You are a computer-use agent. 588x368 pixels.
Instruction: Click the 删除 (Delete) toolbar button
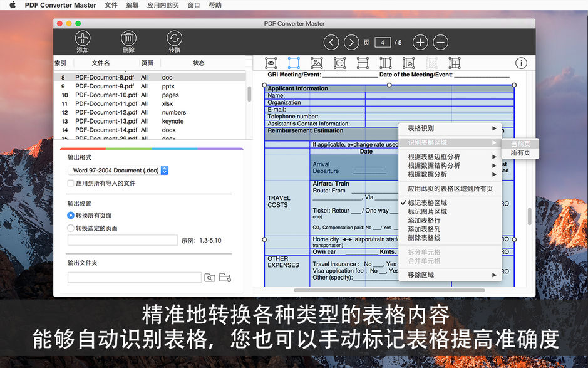coord(128,40)
